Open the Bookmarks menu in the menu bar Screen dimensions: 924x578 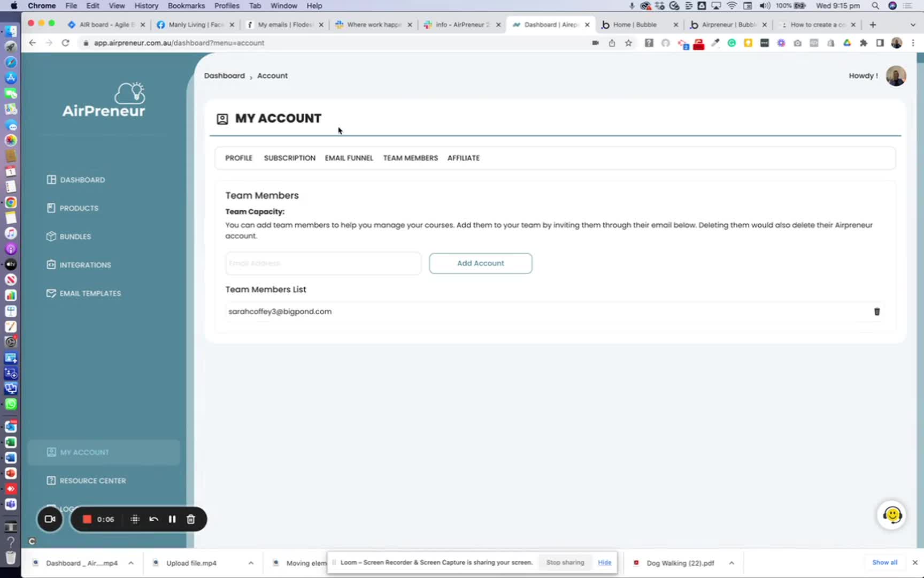point(186,5)
